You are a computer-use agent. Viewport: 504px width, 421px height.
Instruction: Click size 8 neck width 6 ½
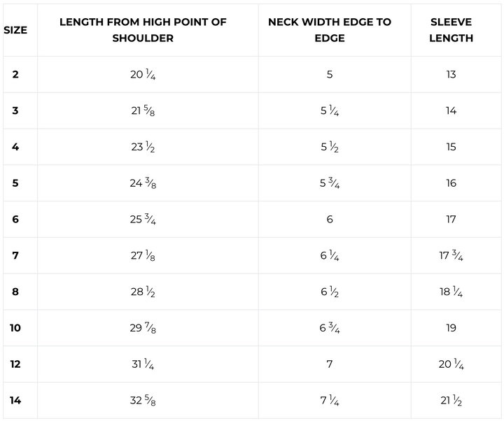(330, 292)
